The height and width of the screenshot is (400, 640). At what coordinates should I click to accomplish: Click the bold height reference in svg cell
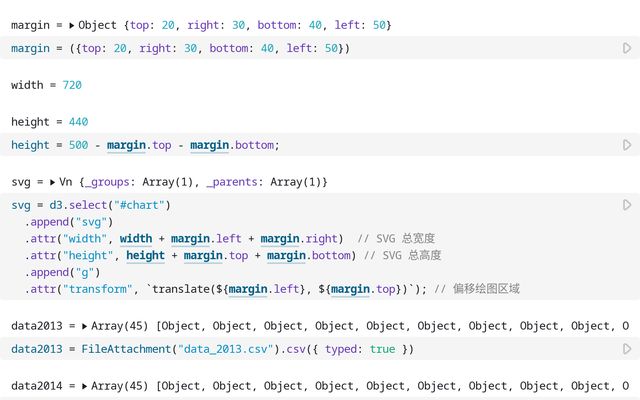[x=145, y=255]
